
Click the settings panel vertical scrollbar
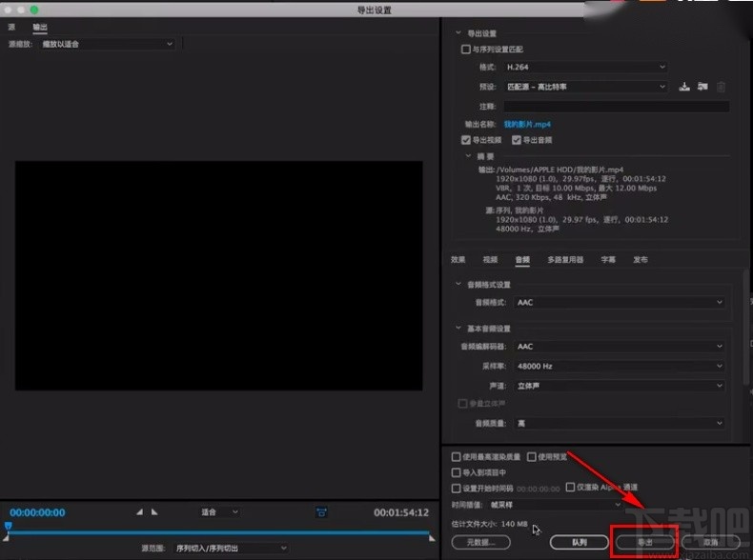[745, 327]
